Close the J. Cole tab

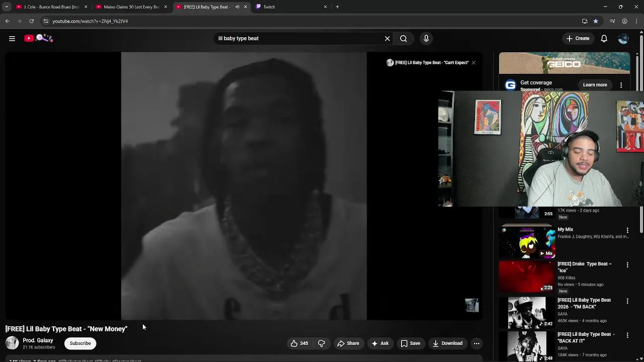[x=86, y=7]
